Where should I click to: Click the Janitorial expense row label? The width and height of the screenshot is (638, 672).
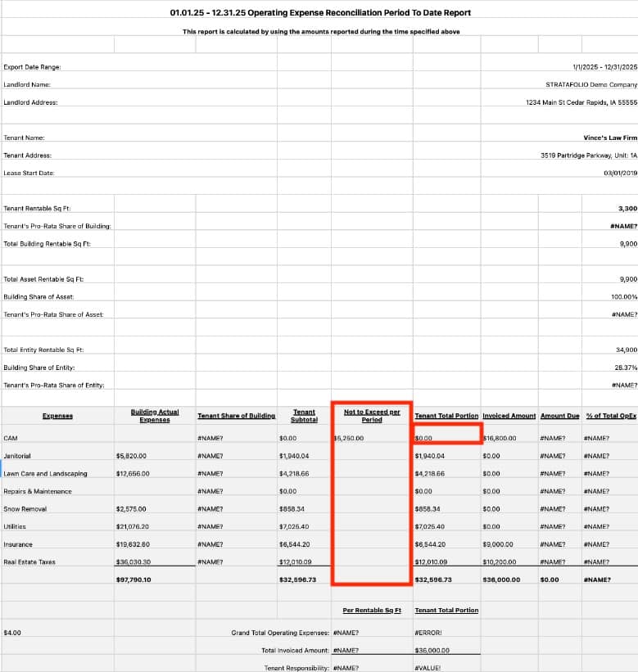point(18,456)
